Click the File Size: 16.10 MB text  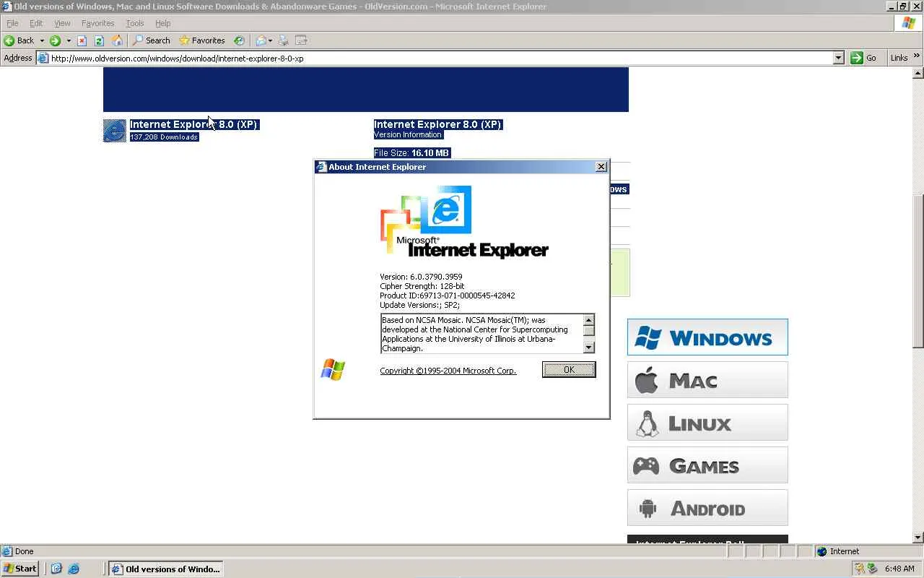coord(411,153)
